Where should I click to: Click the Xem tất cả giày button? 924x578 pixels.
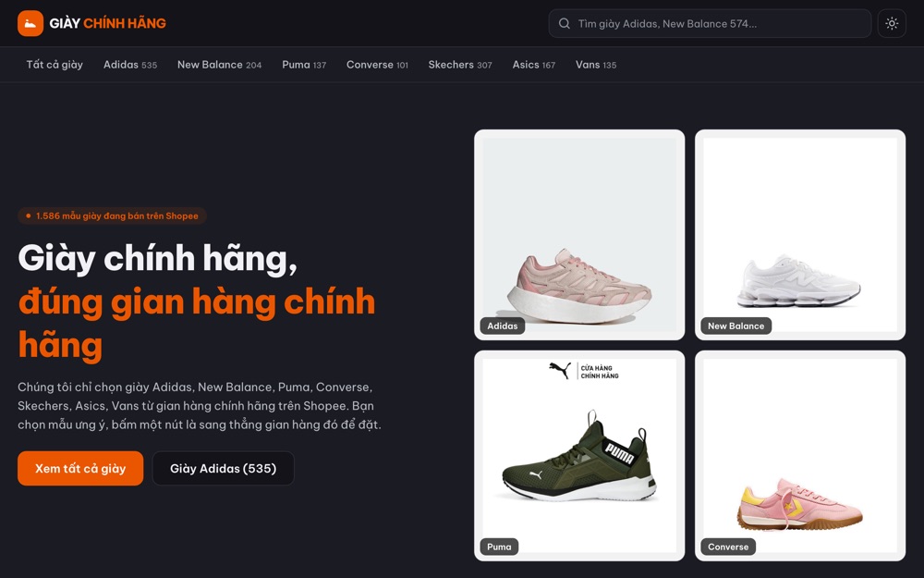pos(80,468)
